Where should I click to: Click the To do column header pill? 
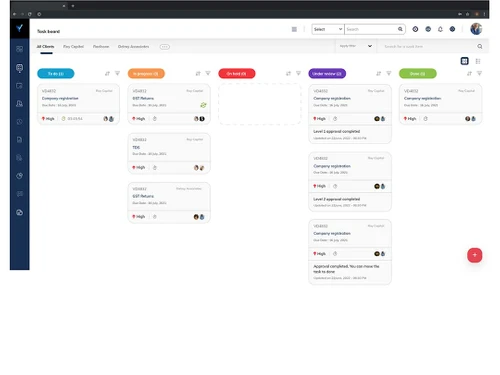click(x=56, y=74)
